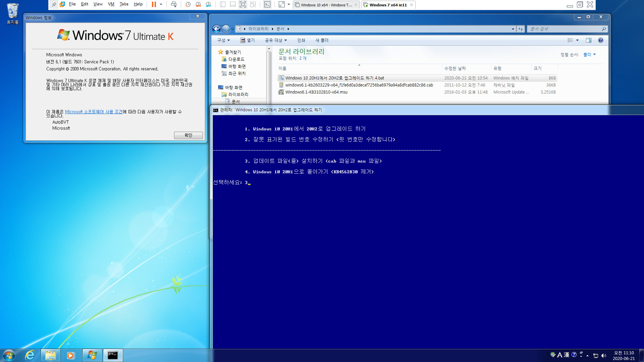Toggle Unity mode in the VMware toolbar
Screen dimensions: 644x362
pyautogui.click(x=253, y=4)
